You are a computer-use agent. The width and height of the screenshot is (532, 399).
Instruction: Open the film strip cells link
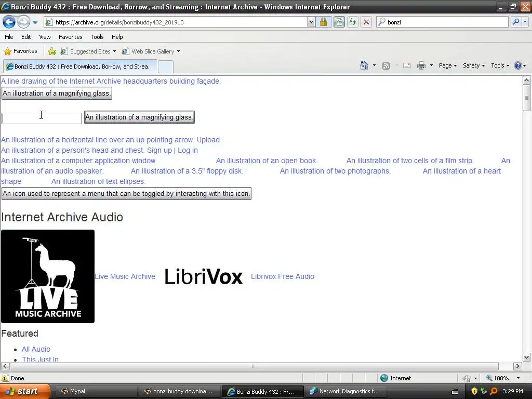[x=410, y=161]
